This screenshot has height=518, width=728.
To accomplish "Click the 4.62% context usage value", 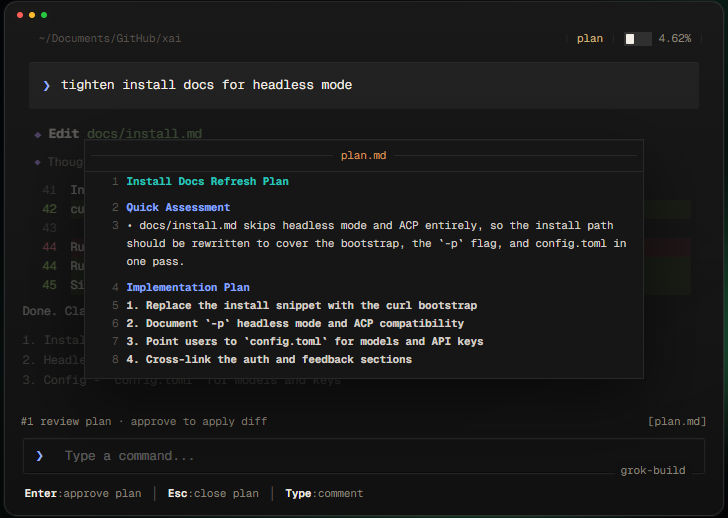I will tap(675, 39).
